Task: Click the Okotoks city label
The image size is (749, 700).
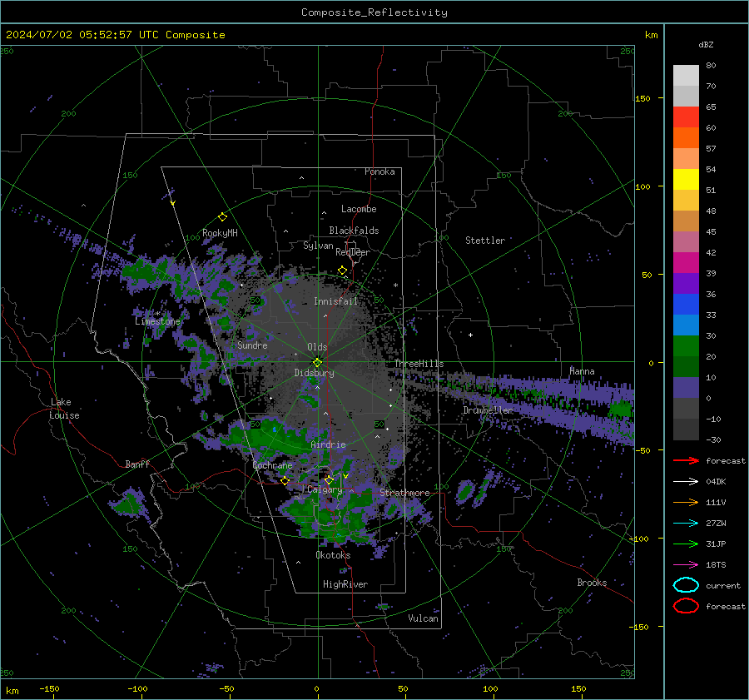Action: [333, 555]
